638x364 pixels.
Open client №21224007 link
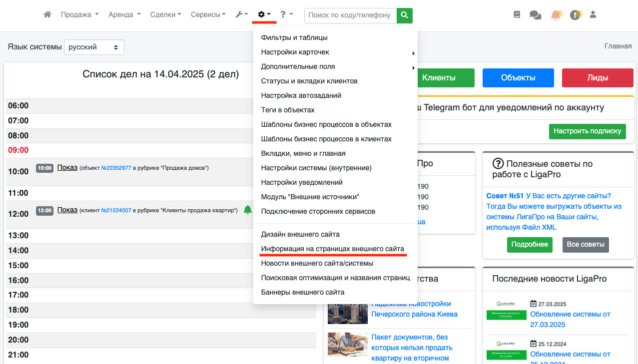click(116, 211)
